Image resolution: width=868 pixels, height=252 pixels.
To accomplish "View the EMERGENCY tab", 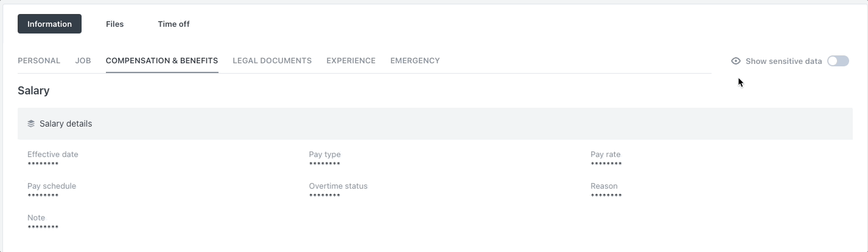I will 415,61.
